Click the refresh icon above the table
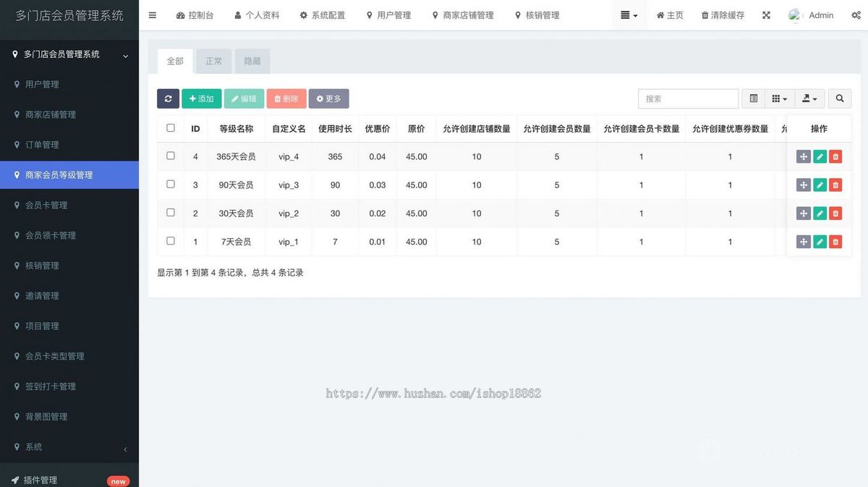 point(168,98)
